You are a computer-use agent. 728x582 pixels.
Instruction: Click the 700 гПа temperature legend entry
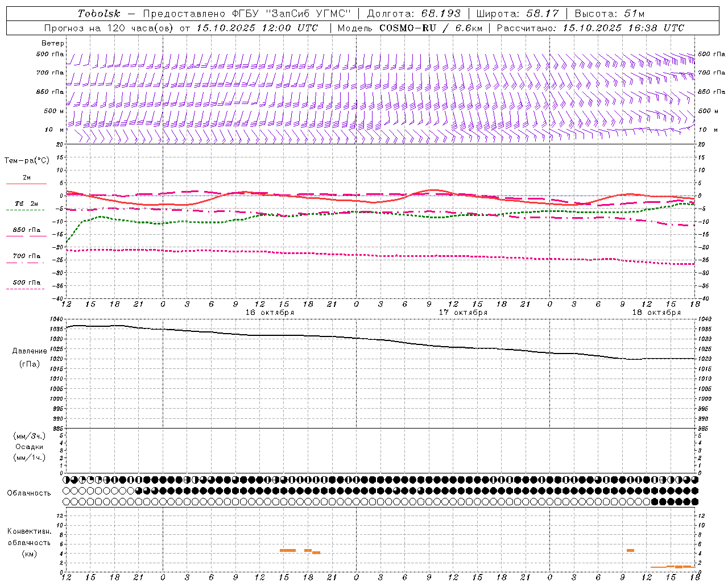pos(26,259)
